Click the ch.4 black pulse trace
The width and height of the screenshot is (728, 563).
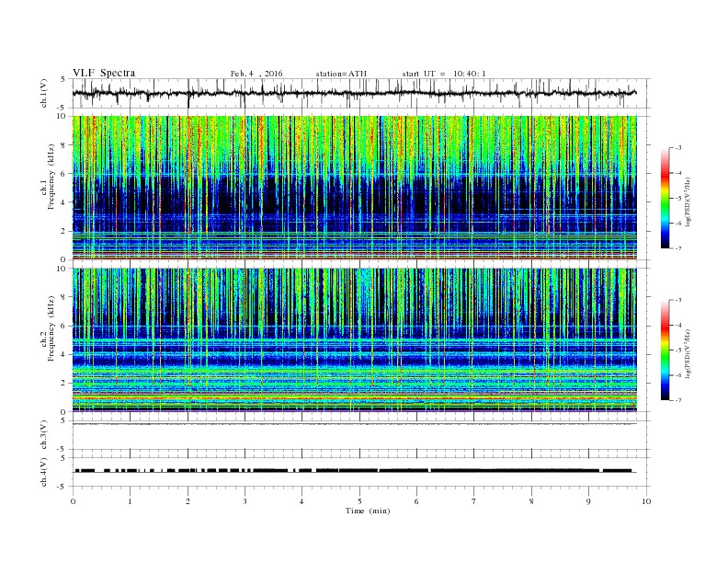354,471
